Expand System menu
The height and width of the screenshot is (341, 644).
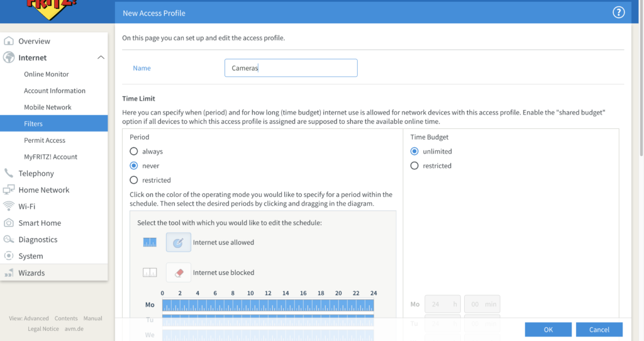30,256
